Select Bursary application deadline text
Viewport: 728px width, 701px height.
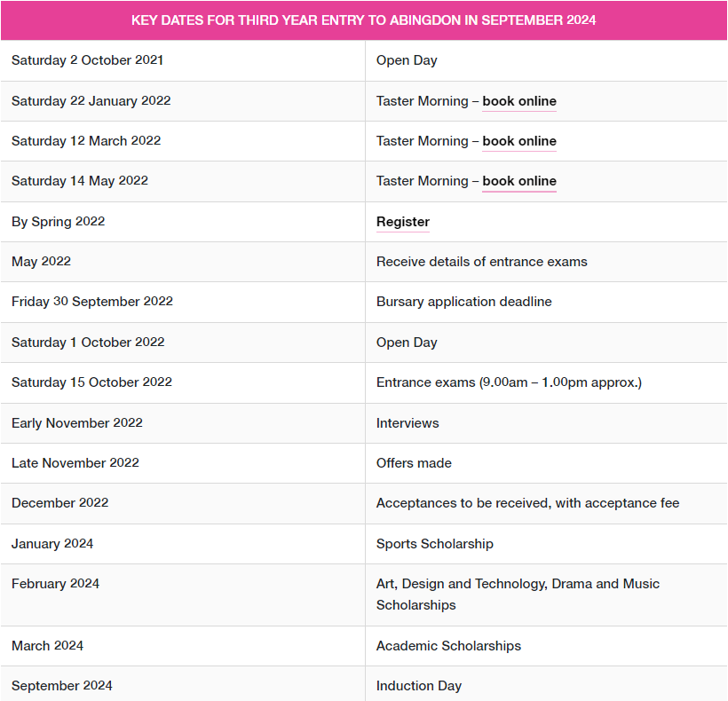(463, 302)
